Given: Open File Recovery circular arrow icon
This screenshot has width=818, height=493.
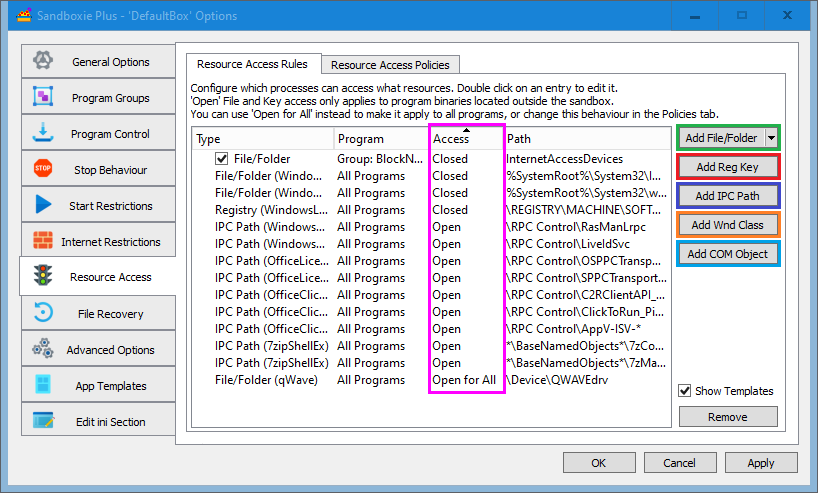Looking at the screenshot, I should 43,312.
